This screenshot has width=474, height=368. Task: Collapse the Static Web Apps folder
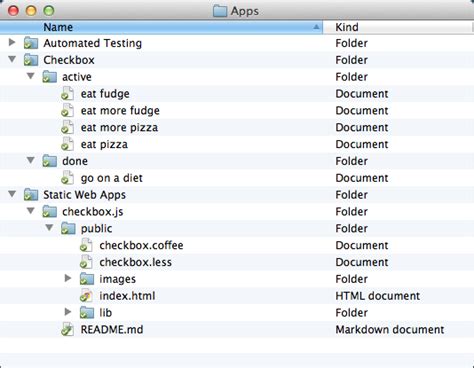12,194
